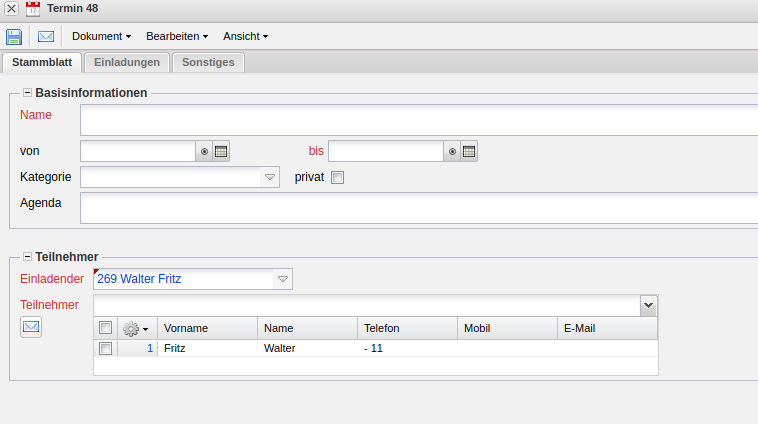Open the gear menu in participant table header
The height and width of the screenshot is (424, 758).
pyautogui.click(x=135, y=328)
